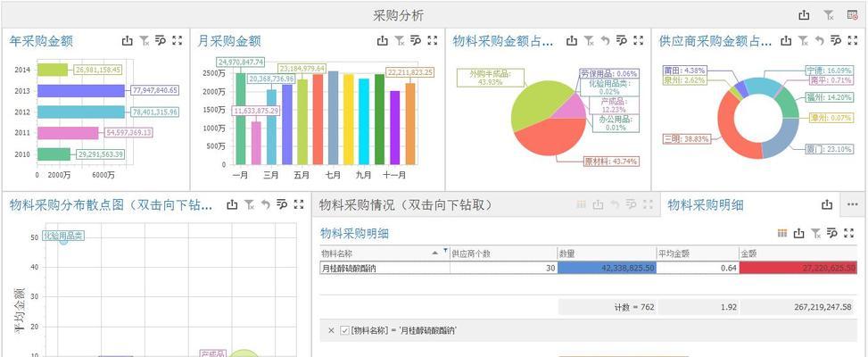Maximize the 物料采购金额占 pie panel
Screen dimensions: 868x357
coord(638,40)
